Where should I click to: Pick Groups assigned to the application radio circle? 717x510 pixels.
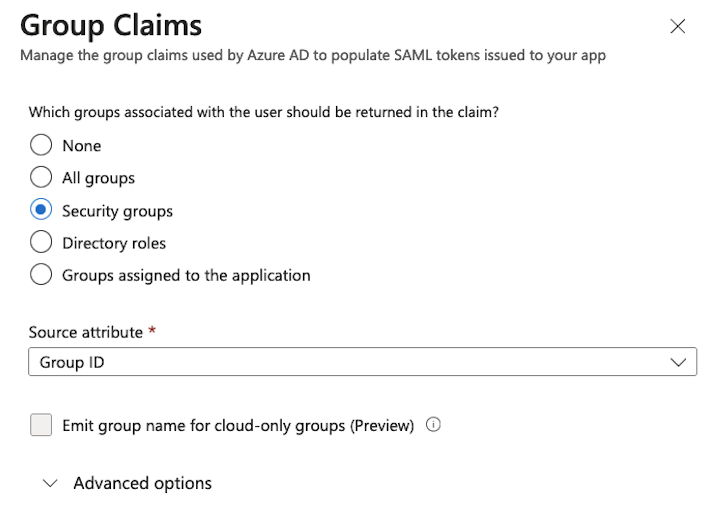41,275
